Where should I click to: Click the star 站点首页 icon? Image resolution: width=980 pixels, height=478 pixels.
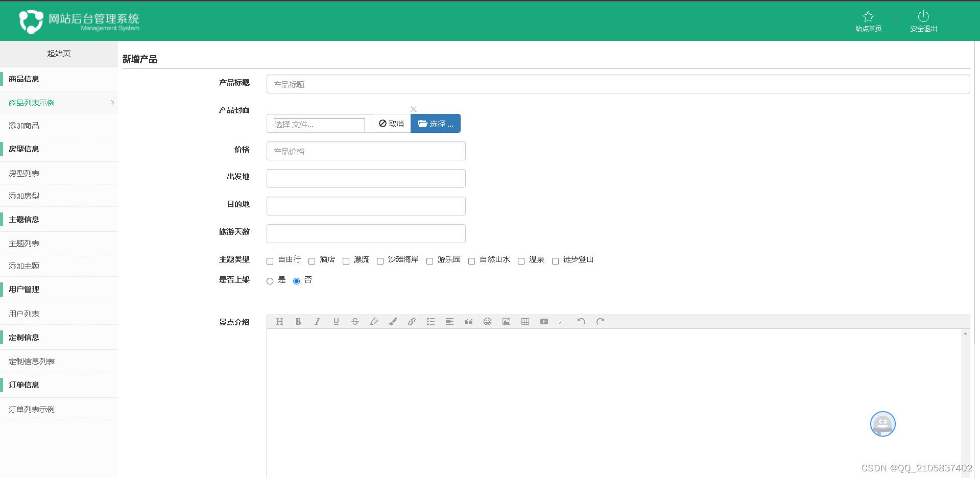[x=868, y=16]
